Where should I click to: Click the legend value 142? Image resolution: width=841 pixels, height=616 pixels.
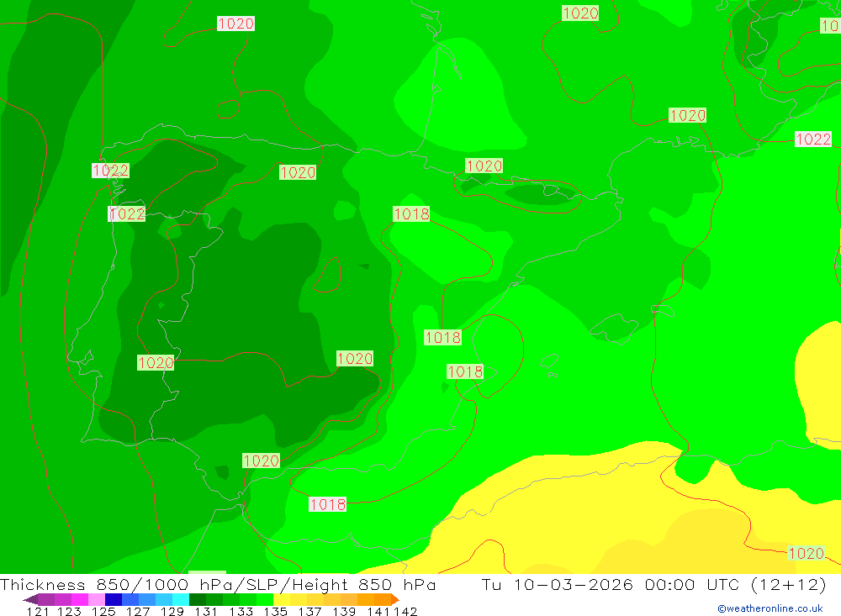(405, 612)
